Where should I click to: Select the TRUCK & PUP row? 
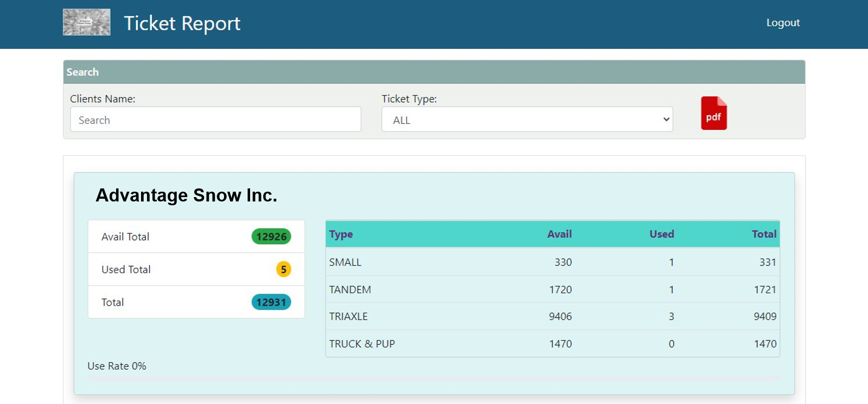click(552, 344)
